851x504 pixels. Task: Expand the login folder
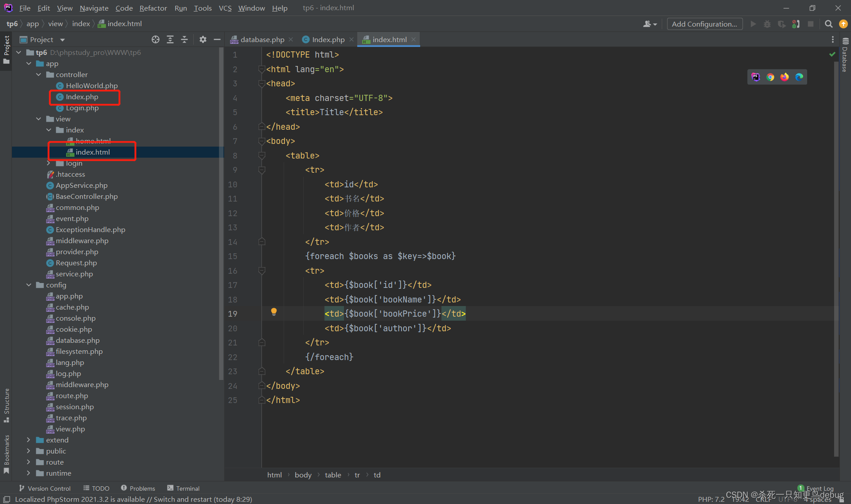[x=48, y=163]
